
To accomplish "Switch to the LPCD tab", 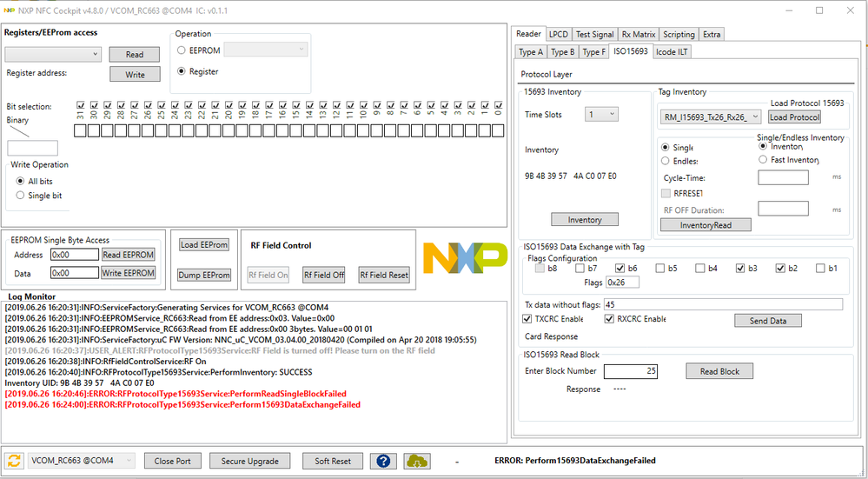I will point(559,34).
